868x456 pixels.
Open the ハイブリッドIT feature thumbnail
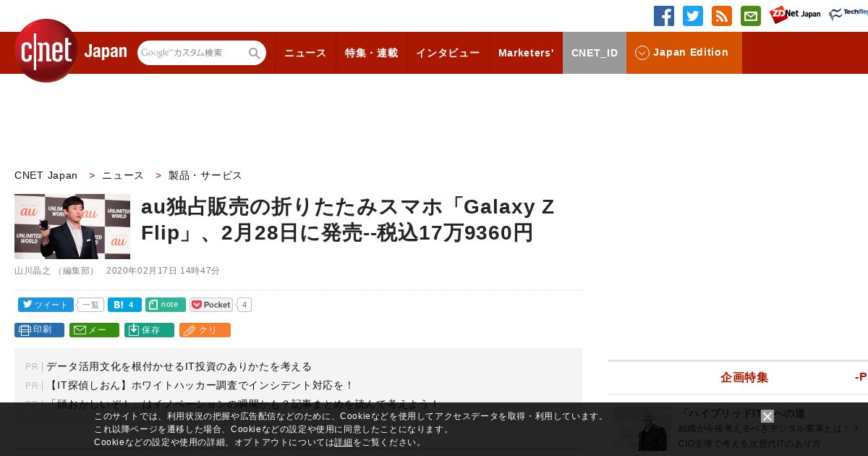coord(642,429)
